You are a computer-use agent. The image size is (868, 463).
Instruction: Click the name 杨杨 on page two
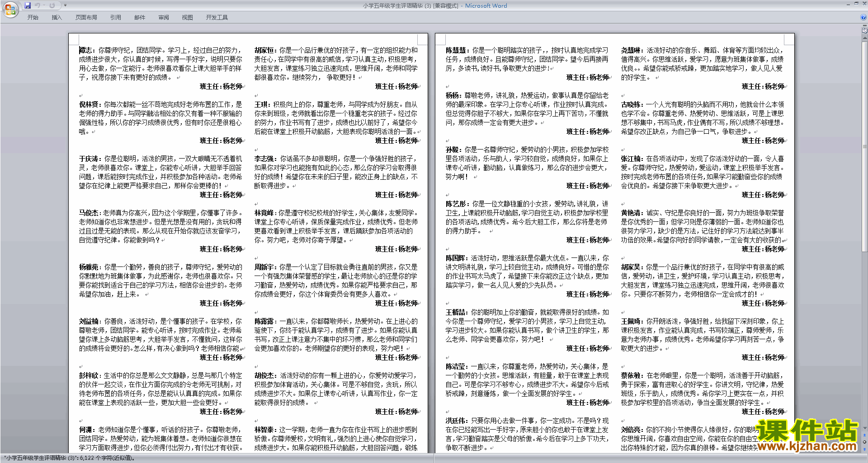tap(453, 95)
